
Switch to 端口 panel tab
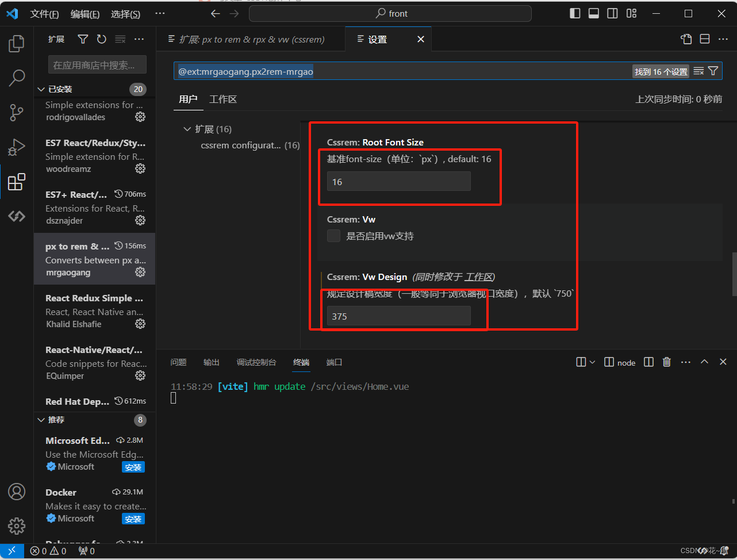334,362
